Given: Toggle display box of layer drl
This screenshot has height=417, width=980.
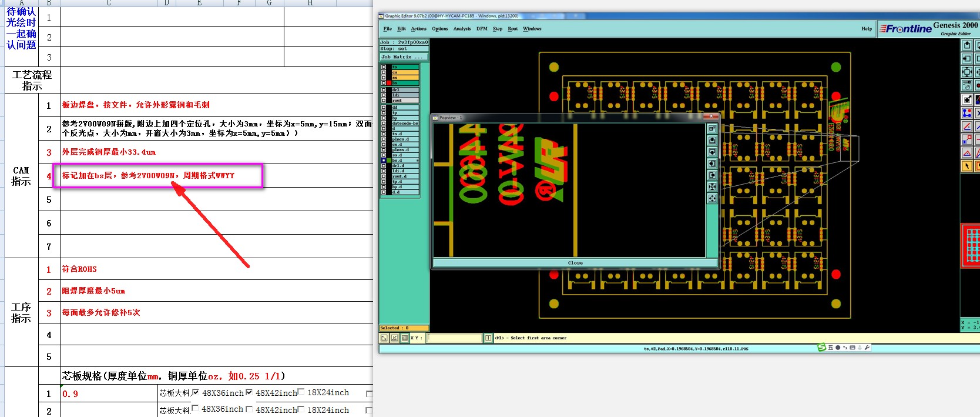Looking at the screenshot, I should click(384, 90).
